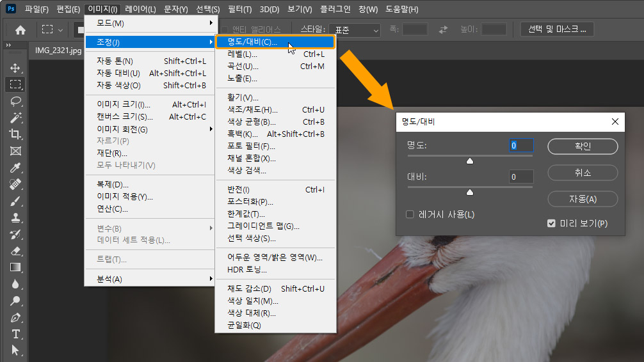The width and height of the screenshot is (644, 362).
Task: Choose 곡선(U)... adjustment
Action: click(x=276, y=66)
